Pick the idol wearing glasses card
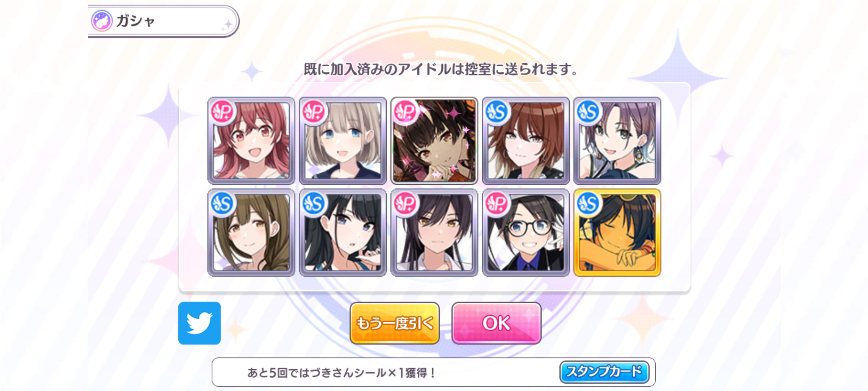The image size is (868, 391). (526, 232)
